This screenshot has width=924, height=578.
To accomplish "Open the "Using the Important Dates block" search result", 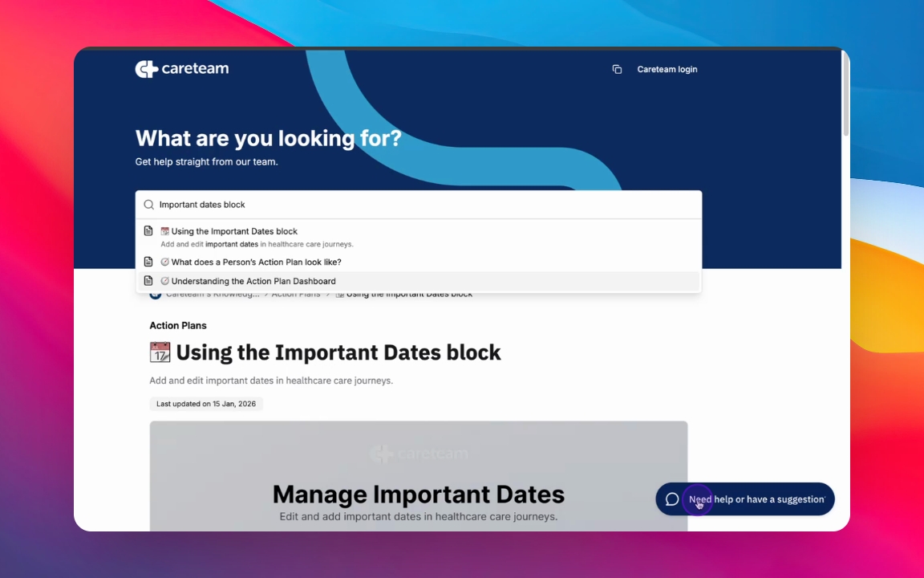I will click(419, 237).
